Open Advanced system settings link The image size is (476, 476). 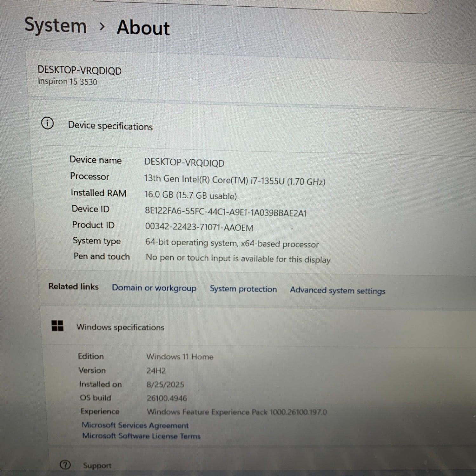338,291
